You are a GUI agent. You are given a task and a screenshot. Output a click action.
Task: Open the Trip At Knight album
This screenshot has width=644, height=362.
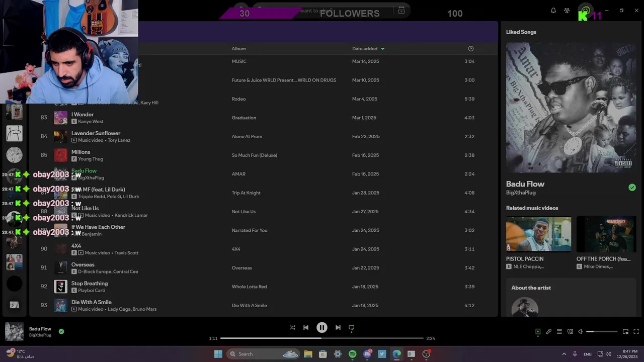(246, 193)
